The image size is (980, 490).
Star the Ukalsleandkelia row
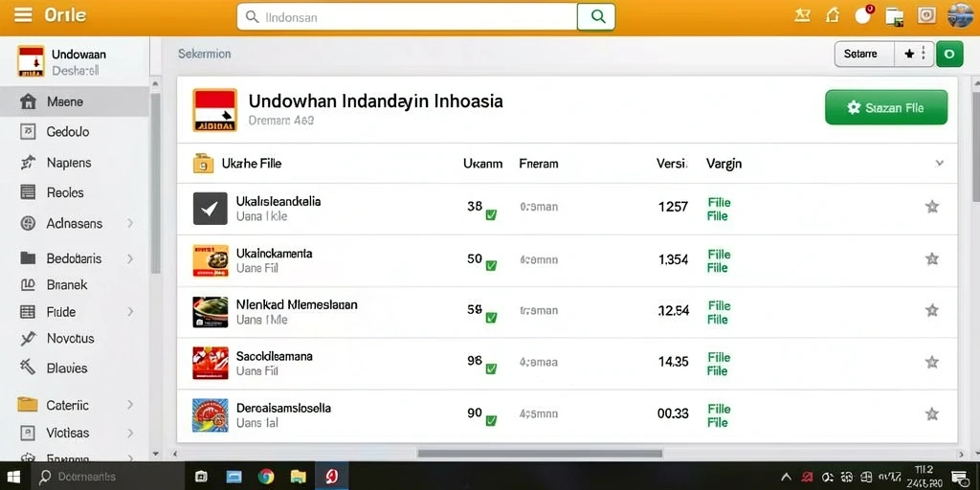point(932,207)
